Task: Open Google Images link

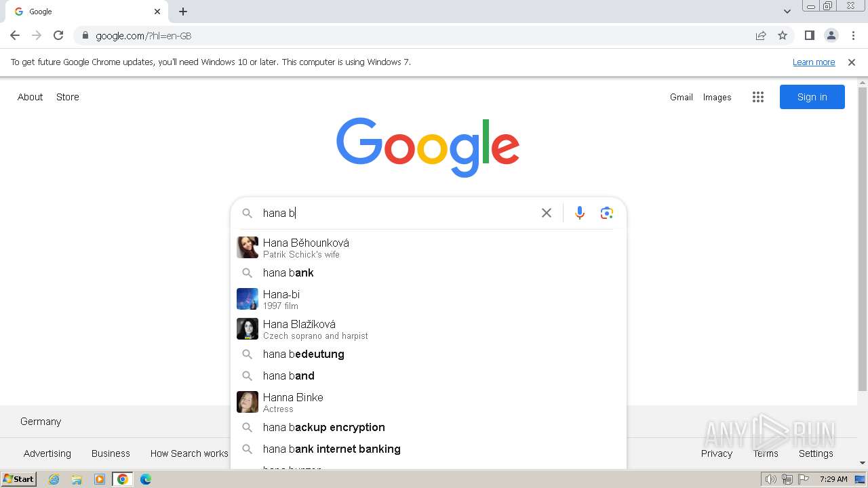Action: (x=717, y=97)
